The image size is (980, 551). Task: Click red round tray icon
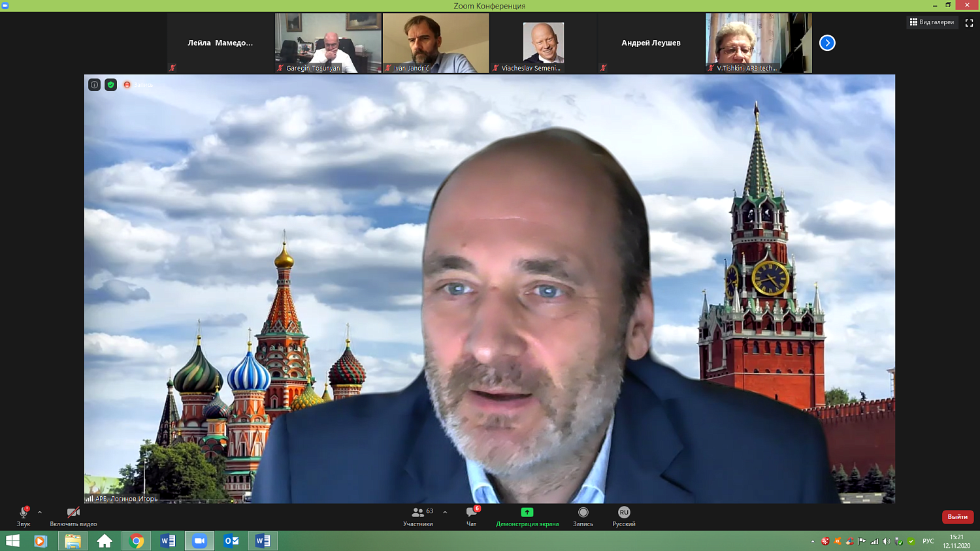825,541
